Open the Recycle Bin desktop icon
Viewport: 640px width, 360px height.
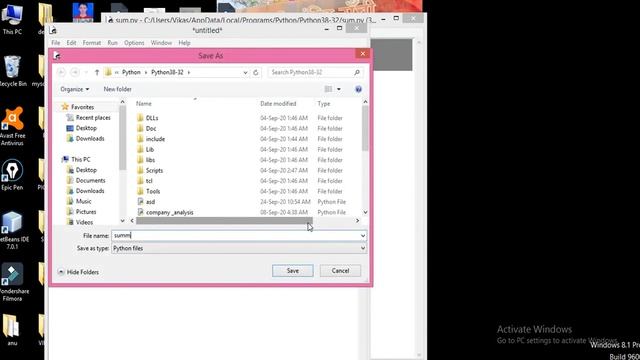tap(12, 71)
